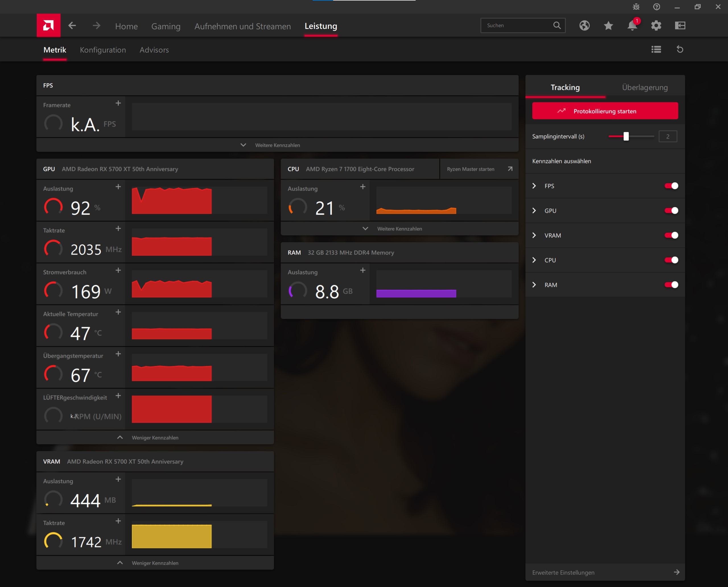Open the web browser globe icon

(x=584, y=26)
